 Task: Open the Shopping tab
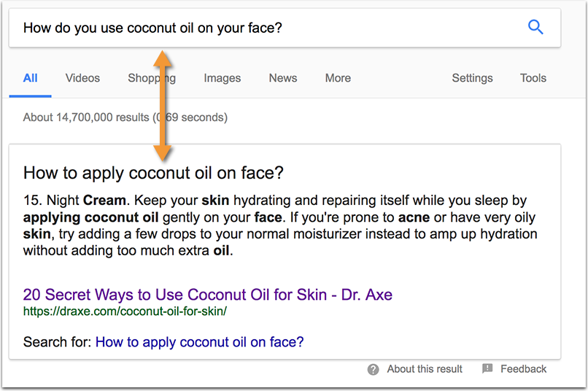coord(152,78)
